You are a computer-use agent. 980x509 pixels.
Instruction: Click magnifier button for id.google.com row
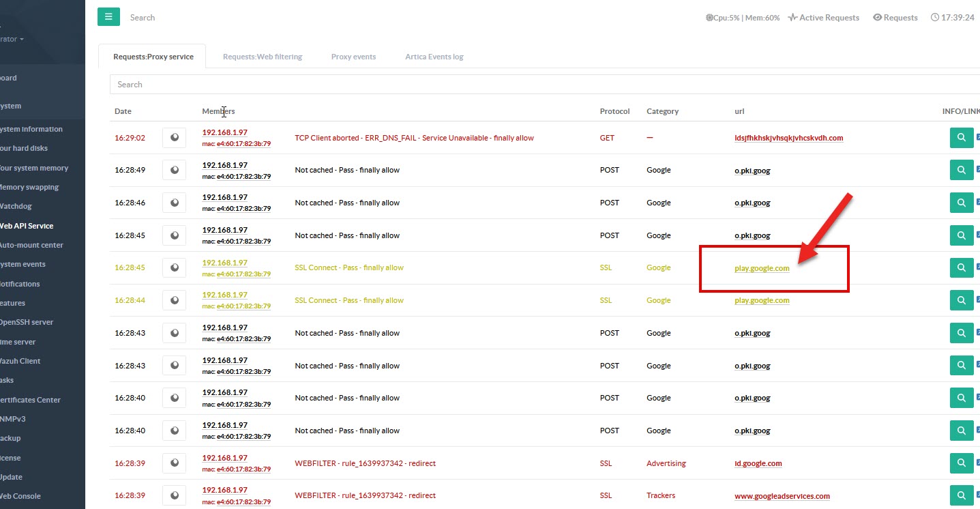point(961,463)
